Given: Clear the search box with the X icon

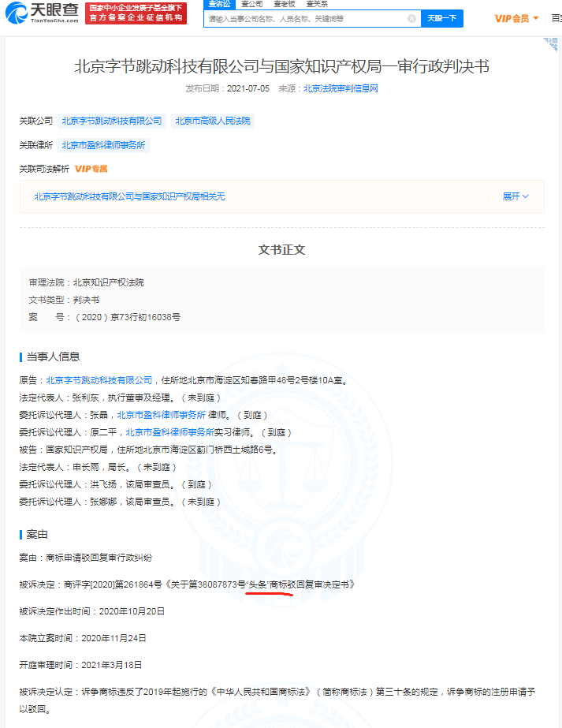Looking at the screenshot, I should point(411,19).
